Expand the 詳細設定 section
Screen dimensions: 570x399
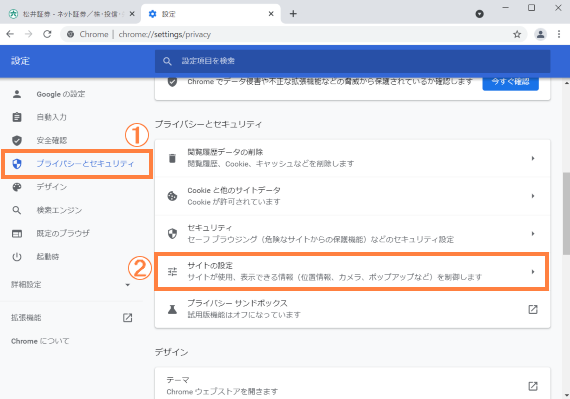[x=71, y=285]
